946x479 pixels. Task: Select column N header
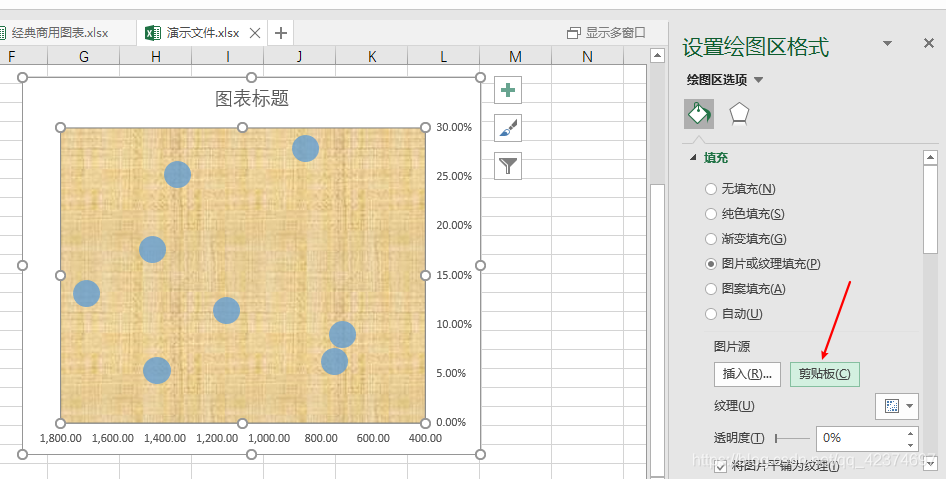(x=587, y=56)
